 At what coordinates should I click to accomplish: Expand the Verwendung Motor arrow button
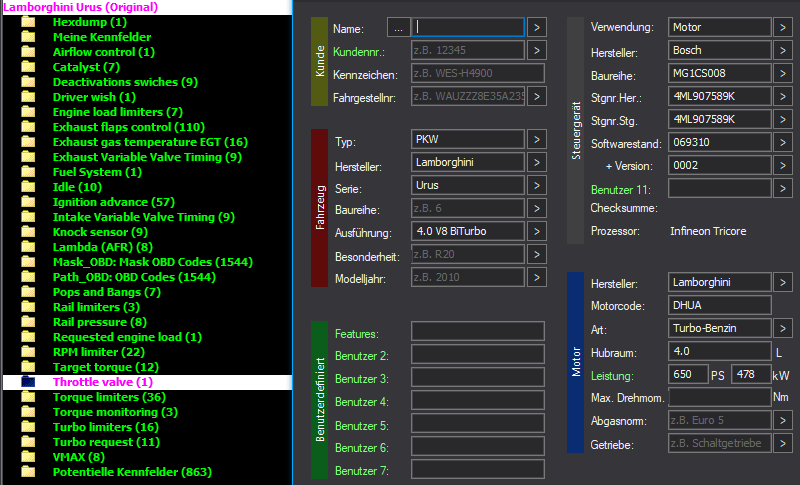pyautogui.click(x=782, y=27)
